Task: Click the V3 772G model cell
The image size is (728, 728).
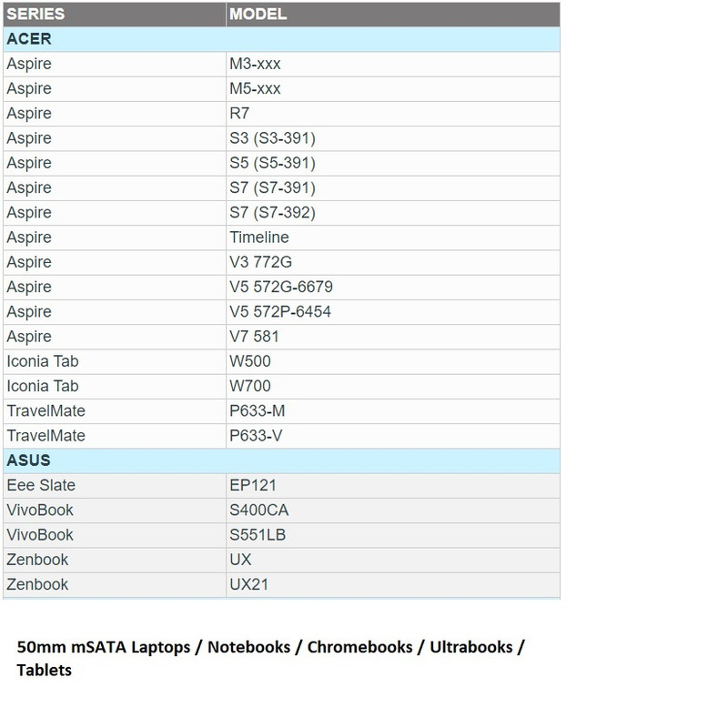Action: pyautogui.click(x=261, y=262)
